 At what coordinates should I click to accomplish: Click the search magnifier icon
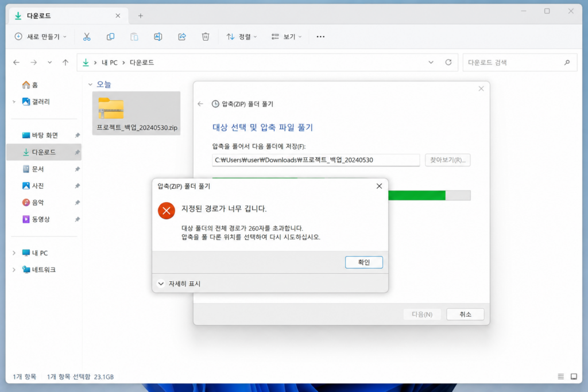tap(567, 63)
